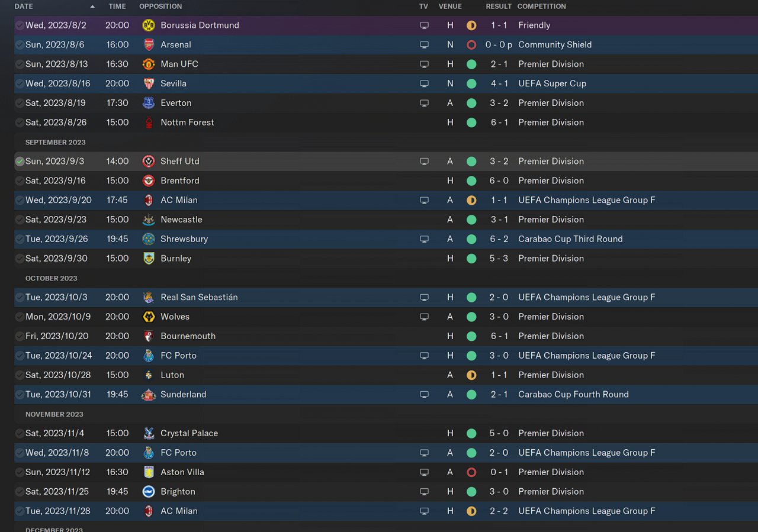Image resolution: width=758 pixels, height=532 pixels.
Task: Open the Carabao Cup Fourth Round link
Action: tap(573, 394)
